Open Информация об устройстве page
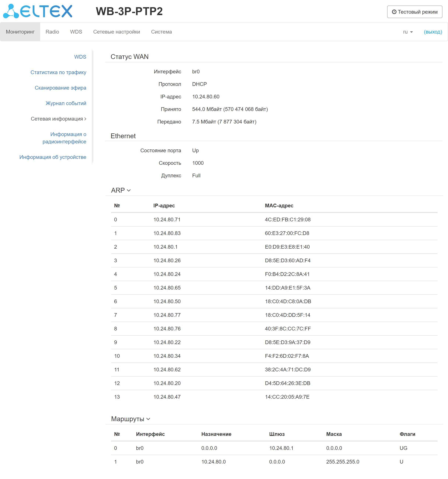This screenshot has width=448, height=479. tap(53, 157)
